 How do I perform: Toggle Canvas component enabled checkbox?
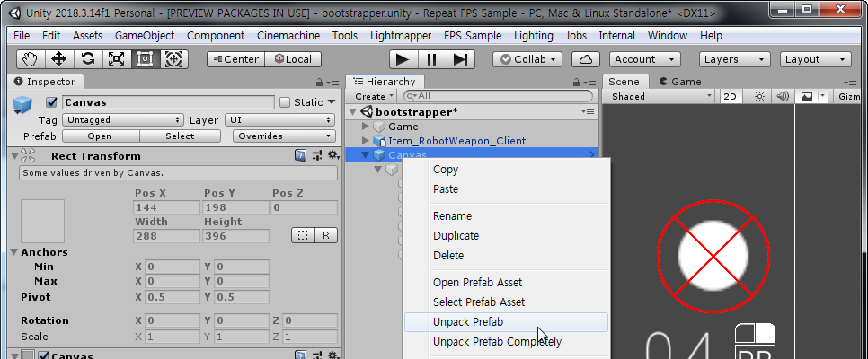tap(43, 355)
